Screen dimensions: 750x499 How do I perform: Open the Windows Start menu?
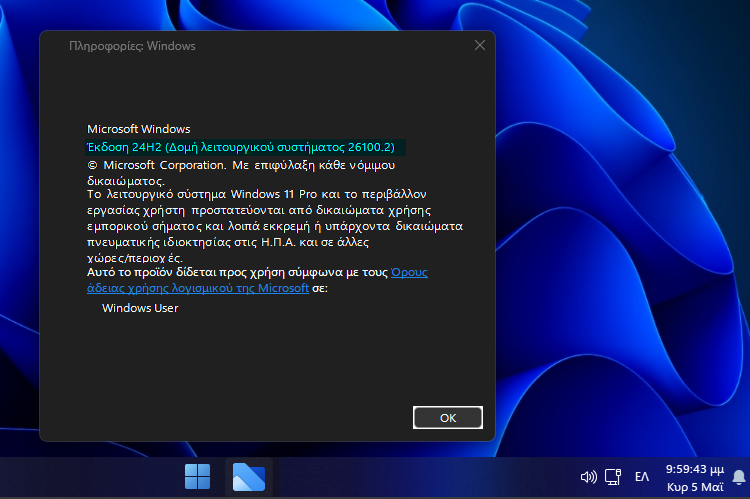(197, 477)
